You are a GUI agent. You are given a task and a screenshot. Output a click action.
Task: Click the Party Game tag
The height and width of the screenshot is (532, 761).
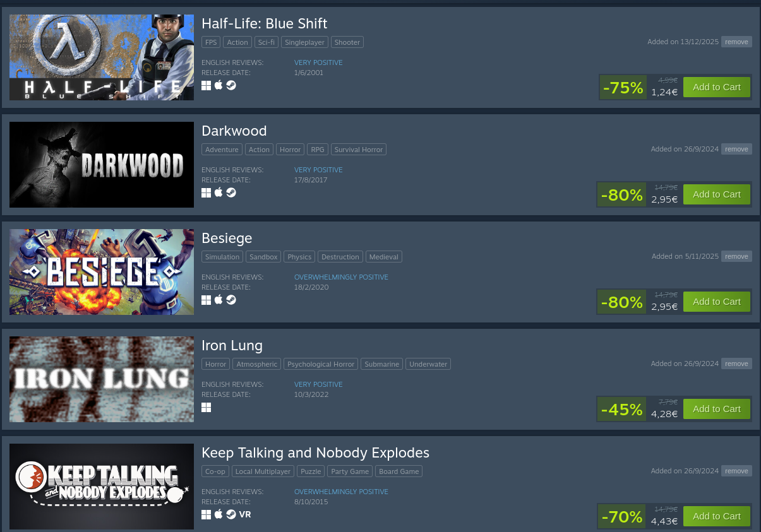point(350,471)
